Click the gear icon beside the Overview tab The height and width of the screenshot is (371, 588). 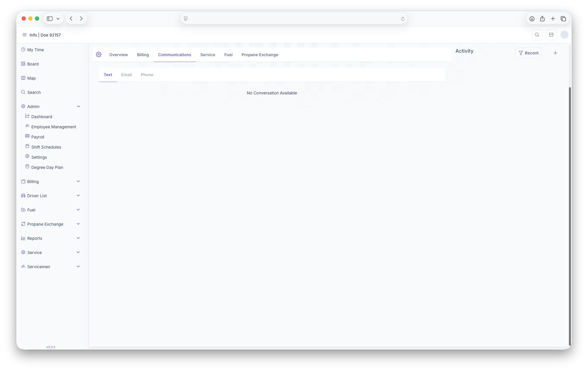click(99, 54)
